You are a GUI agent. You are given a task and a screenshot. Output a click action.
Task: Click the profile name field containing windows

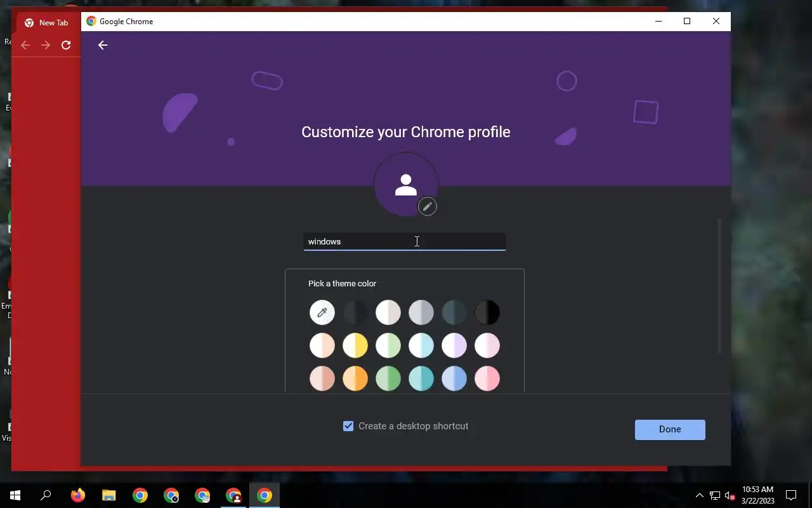tap(405, 241)
